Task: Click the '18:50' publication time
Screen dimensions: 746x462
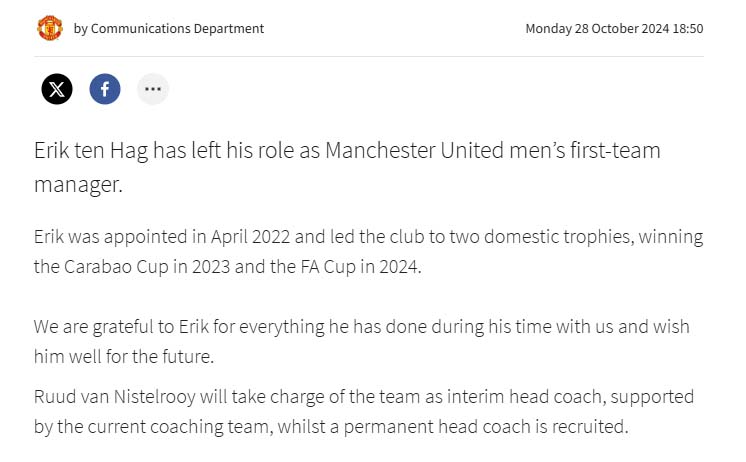Action: [688, 29]
